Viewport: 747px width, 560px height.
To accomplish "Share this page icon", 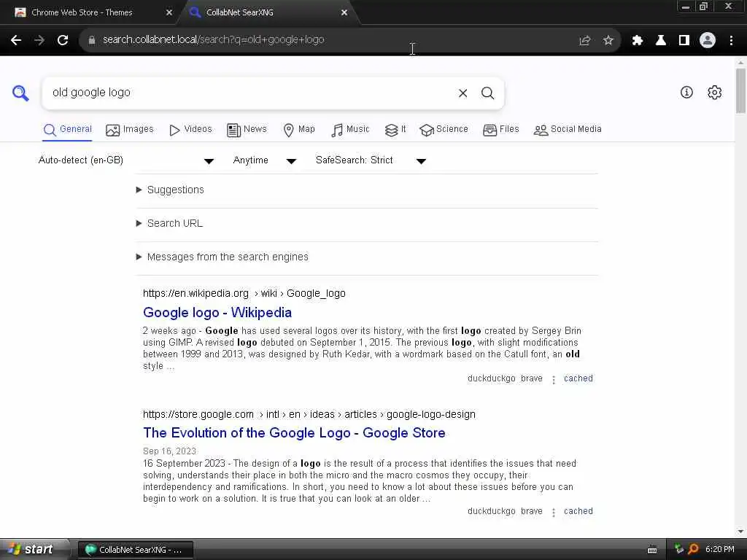I will pos(584,41).
